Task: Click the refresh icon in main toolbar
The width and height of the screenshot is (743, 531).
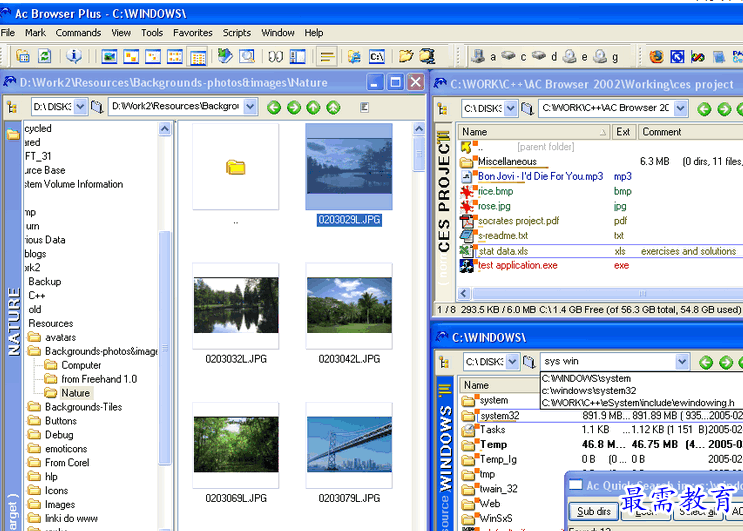Action: coord(45,56)
